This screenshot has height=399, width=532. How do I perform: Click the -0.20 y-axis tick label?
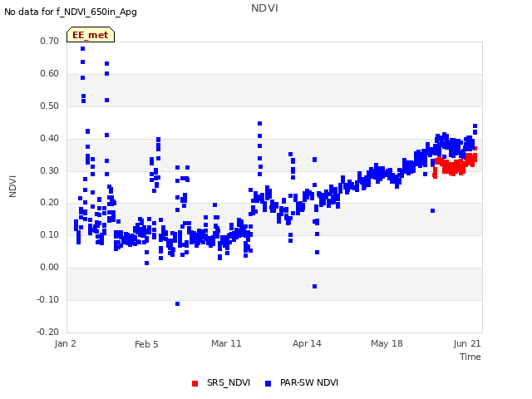pyautogui.click(x=48, y=332)
